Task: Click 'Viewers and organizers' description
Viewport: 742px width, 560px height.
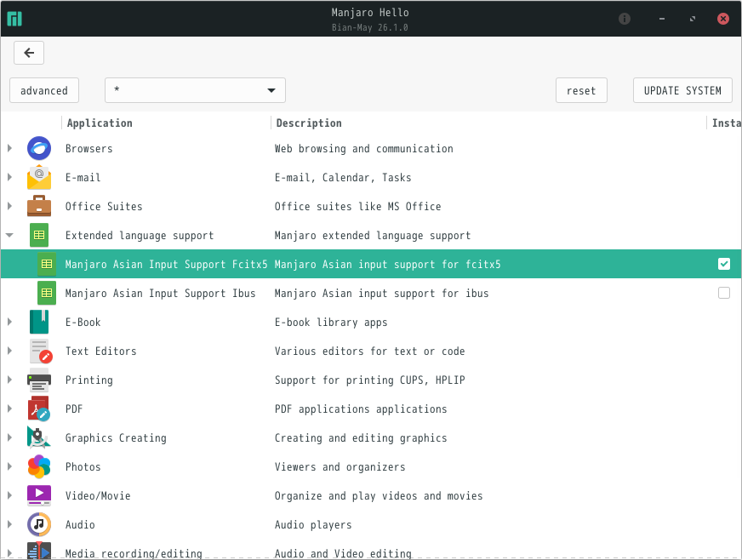Action: tap(340, 466)
